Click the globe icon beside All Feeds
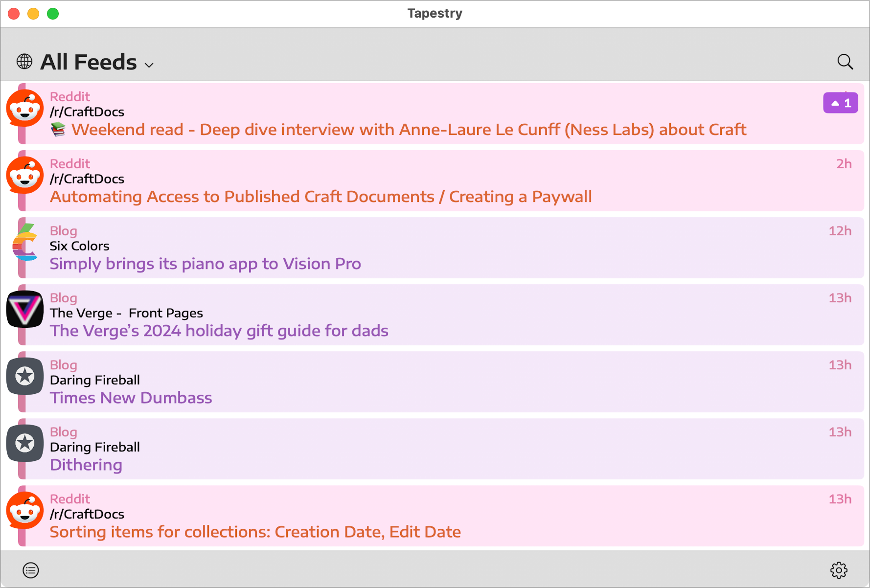 point(24,62)
